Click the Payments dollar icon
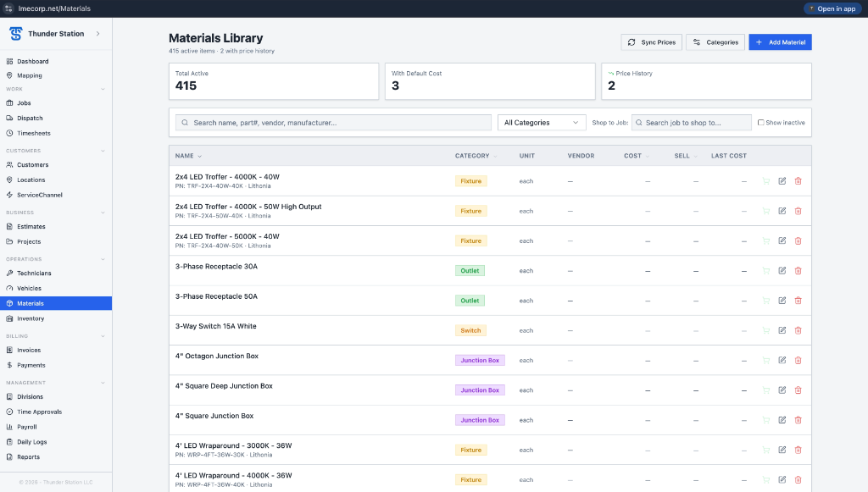The width and height of the screenshot is (868, 492). pyautogui.click(x=9, y=366)
